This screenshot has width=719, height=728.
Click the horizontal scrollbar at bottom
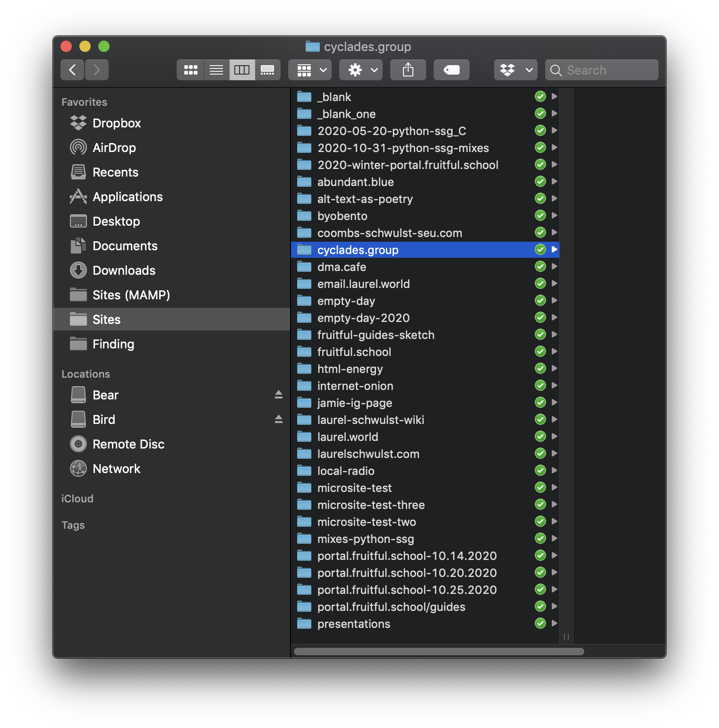(x=438, y=652)
